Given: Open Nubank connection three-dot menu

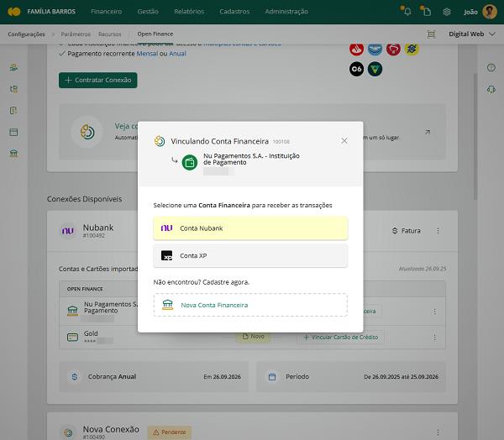Looking at the screenshot, I should point(438,231).
